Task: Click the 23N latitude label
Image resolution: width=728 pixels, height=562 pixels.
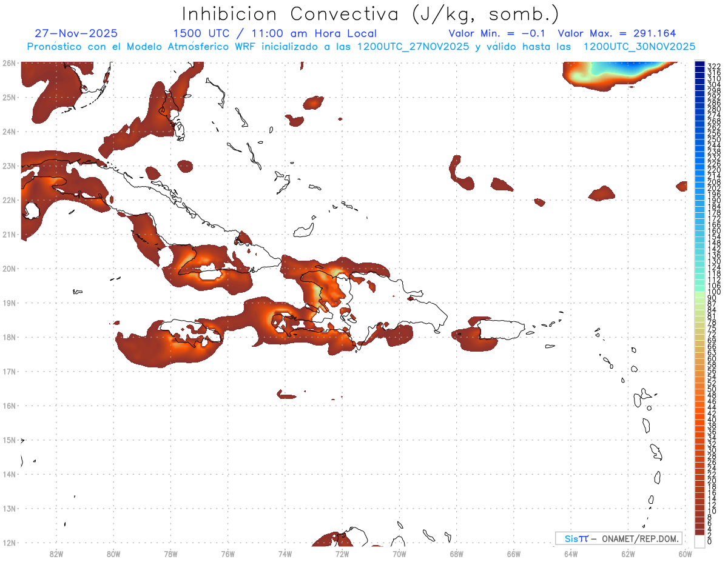Action: [9, 166]
